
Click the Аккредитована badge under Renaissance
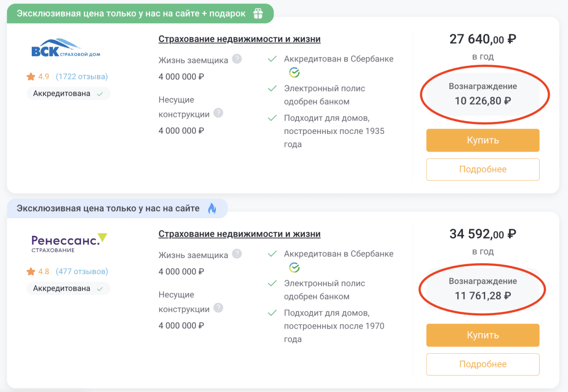[x=68, y=288]
